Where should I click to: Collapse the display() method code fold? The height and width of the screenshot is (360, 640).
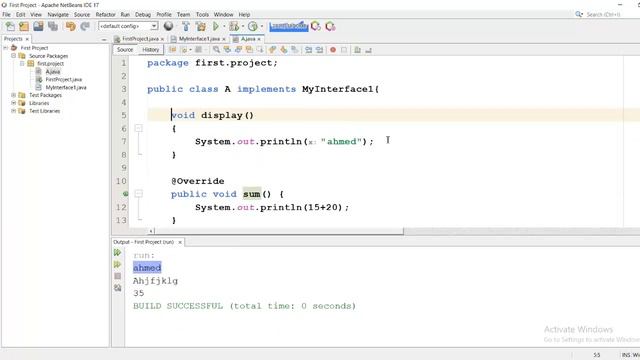tap(139, 129)
